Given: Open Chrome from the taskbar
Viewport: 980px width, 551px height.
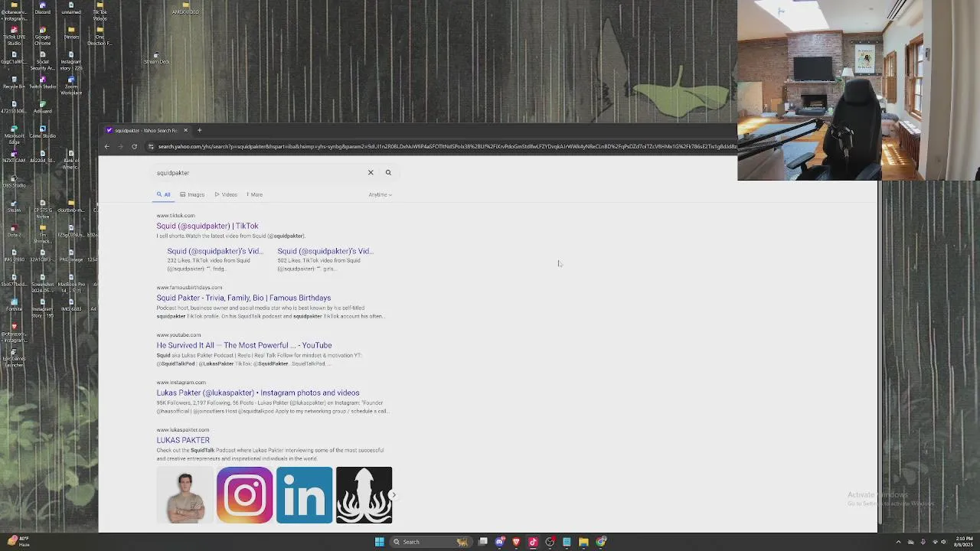Looking at the screenshot, I should click(601, 542).
